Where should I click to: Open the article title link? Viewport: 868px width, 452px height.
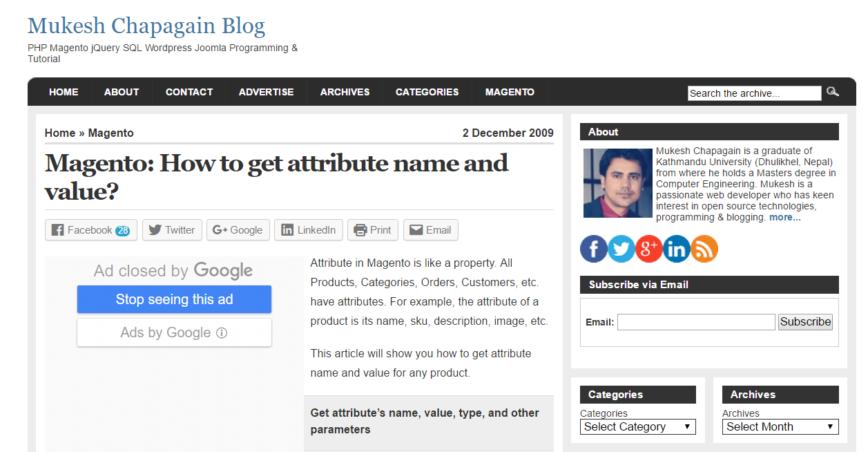[276, 177]
